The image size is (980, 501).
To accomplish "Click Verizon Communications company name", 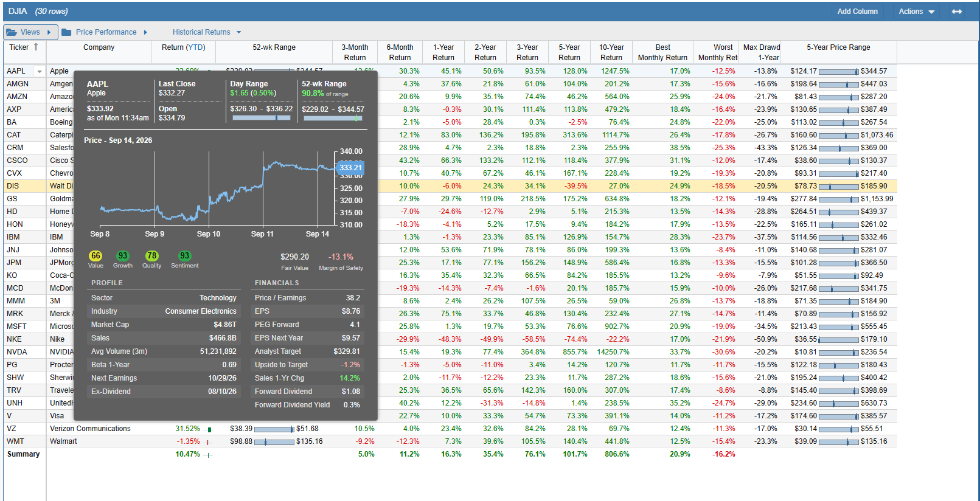I will point(90,429).
